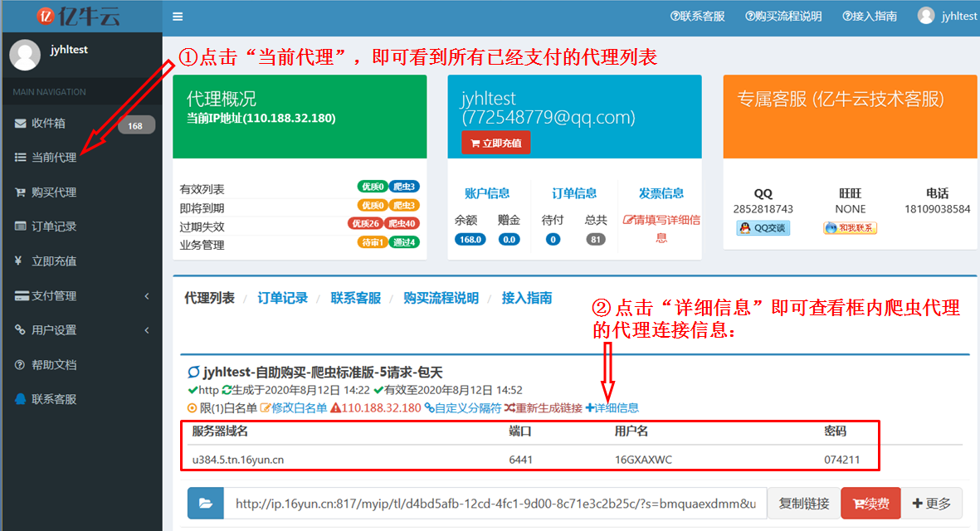980x531 pixels.
Task: Click 优质26 badge in 过期失效 row
Action: tap(365, 223)
